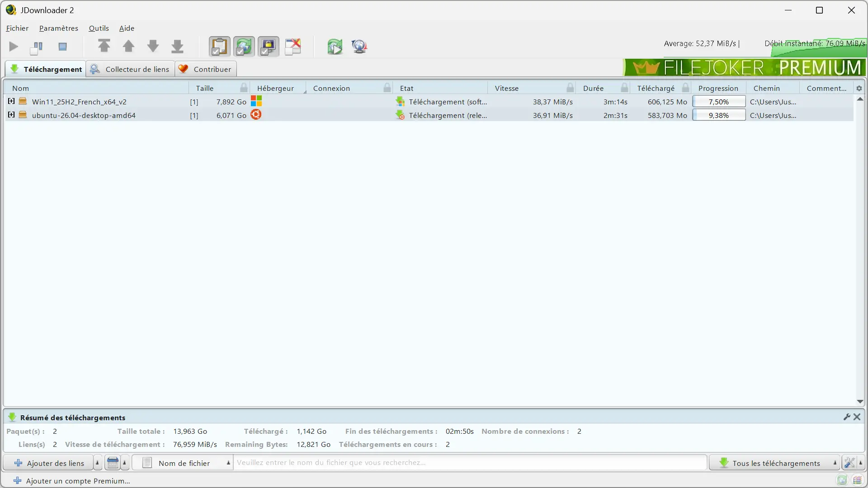Switch to Collecteur de liens tab
Image resolution: width=868 pixels, height=488 pixels.
tap(130, 69)
